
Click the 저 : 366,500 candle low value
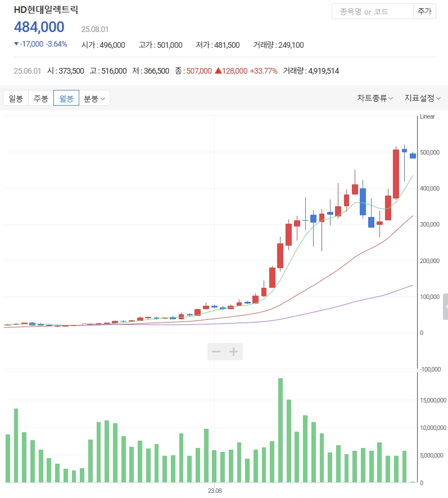[151, 71]
